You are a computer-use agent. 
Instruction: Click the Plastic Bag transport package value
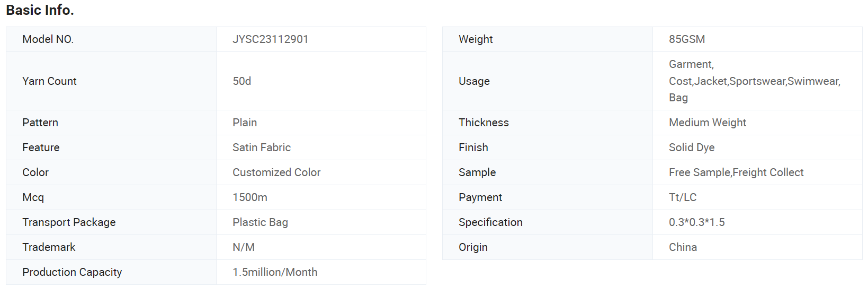pos(260,222)
